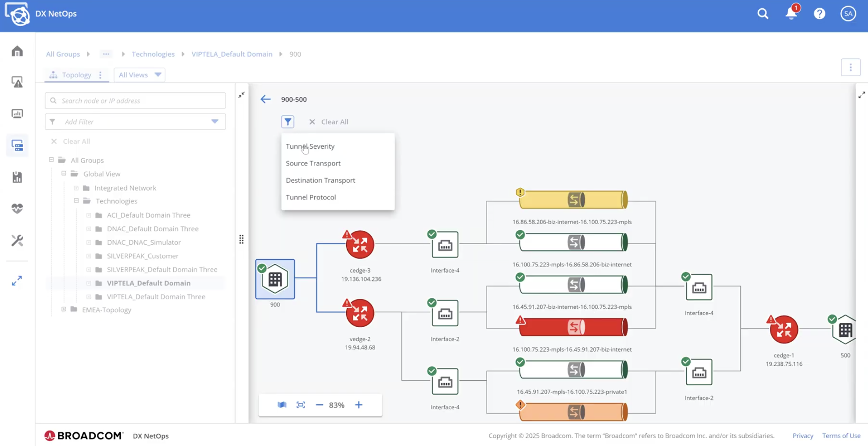This screenshot has height=446, width=868.
Task: Toggle the minimap icon in the zoom toolbar
Action: (x=282, y=404)
